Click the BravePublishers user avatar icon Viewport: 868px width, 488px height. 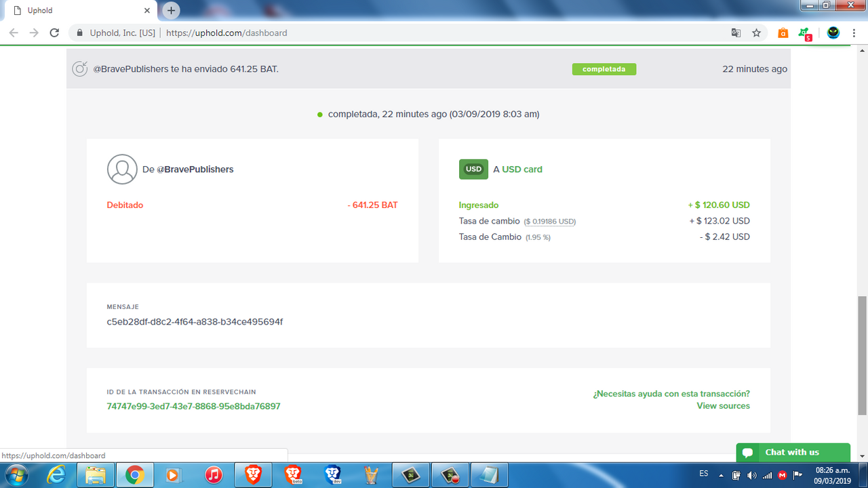tap(122, 169)
